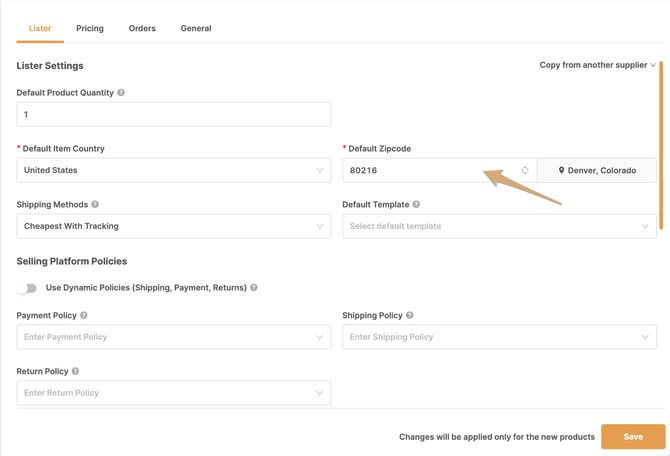Click help icon next to Payment Policy
This screenshot has width=670, height=456.
pos(84,315)
